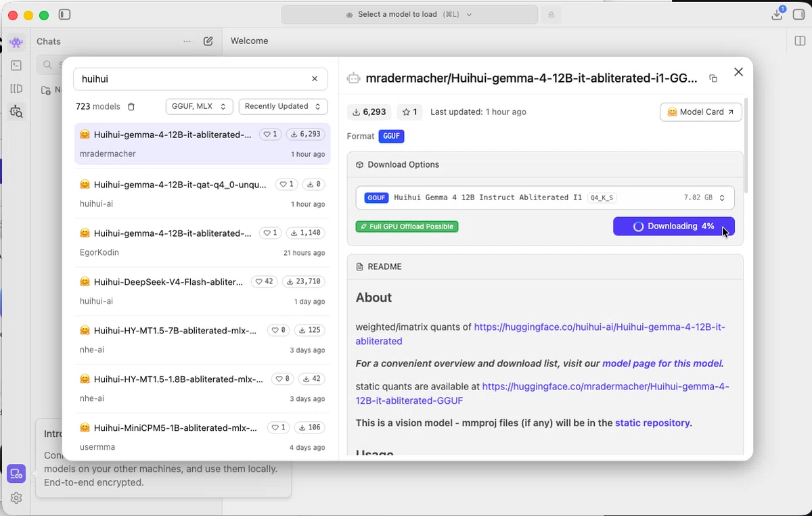Open the Recently Updated sort dropdown

283,107
